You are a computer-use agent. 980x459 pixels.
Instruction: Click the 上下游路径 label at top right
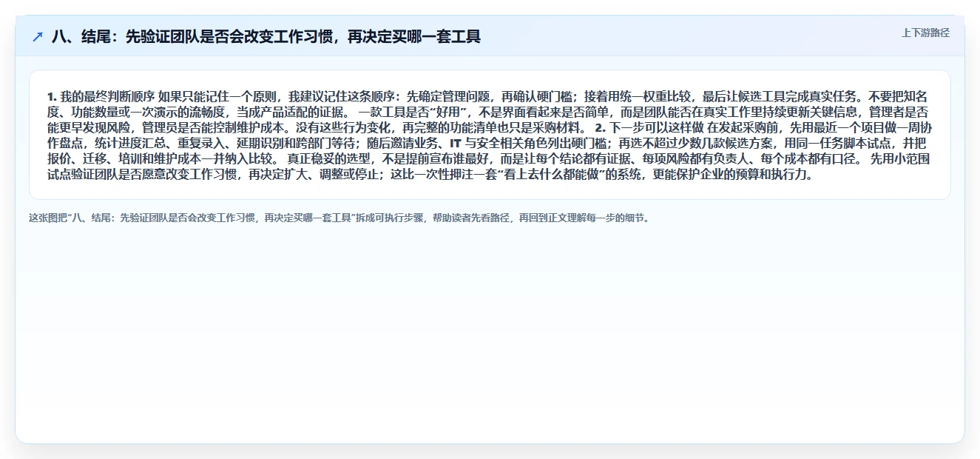pyautogui.click(x=925, y=33)
